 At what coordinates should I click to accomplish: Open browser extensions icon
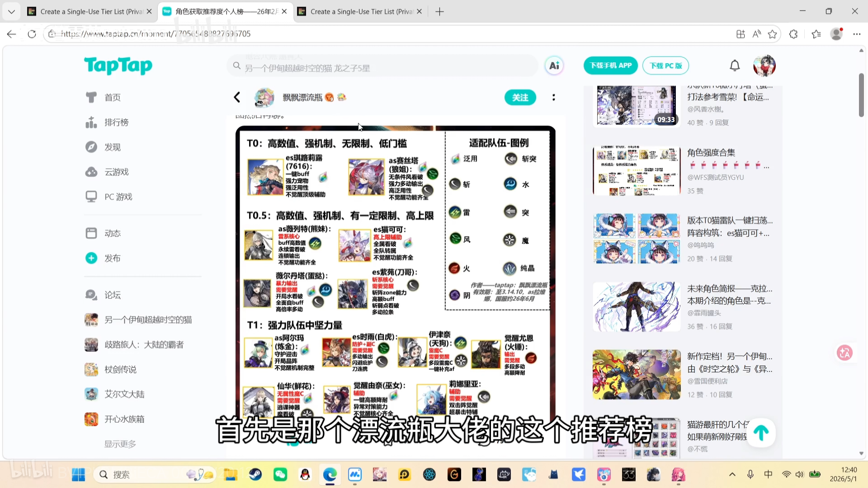(793, 34)
